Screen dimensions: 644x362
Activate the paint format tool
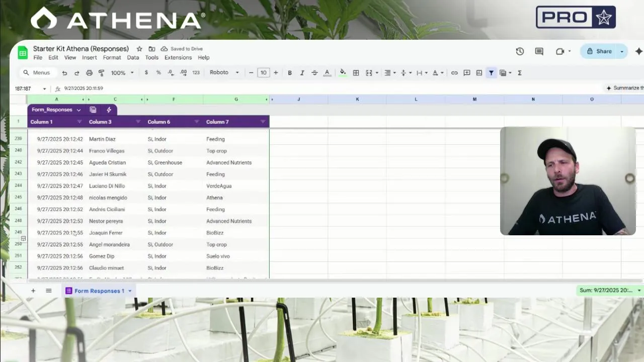pos(101,73)
